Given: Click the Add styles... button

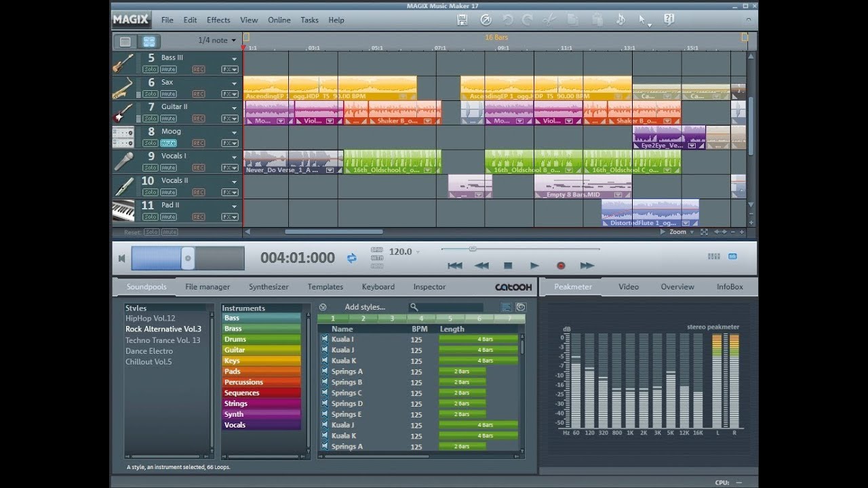Looking at the screenshot, I should [365, 307].
